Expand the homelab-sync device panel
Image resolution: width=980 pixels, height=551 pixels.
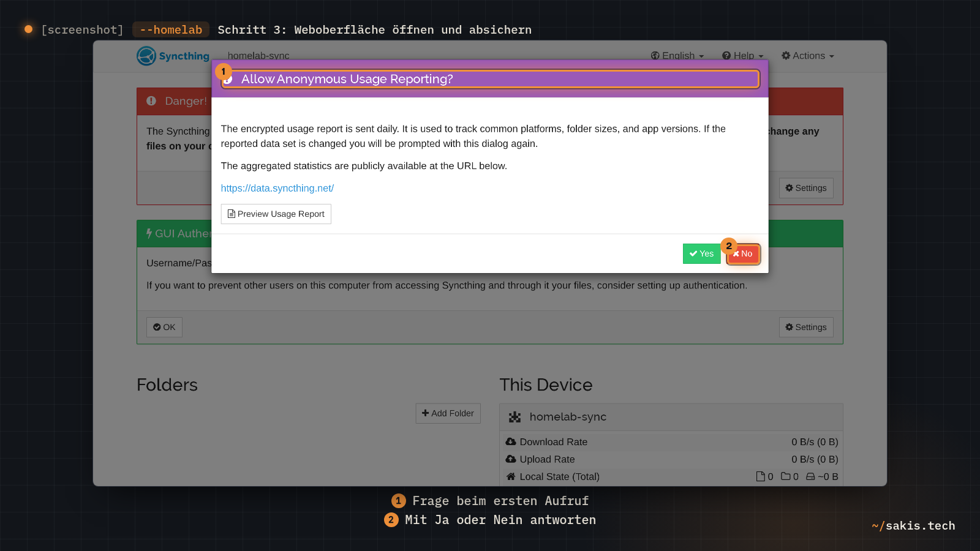[671, 417]
